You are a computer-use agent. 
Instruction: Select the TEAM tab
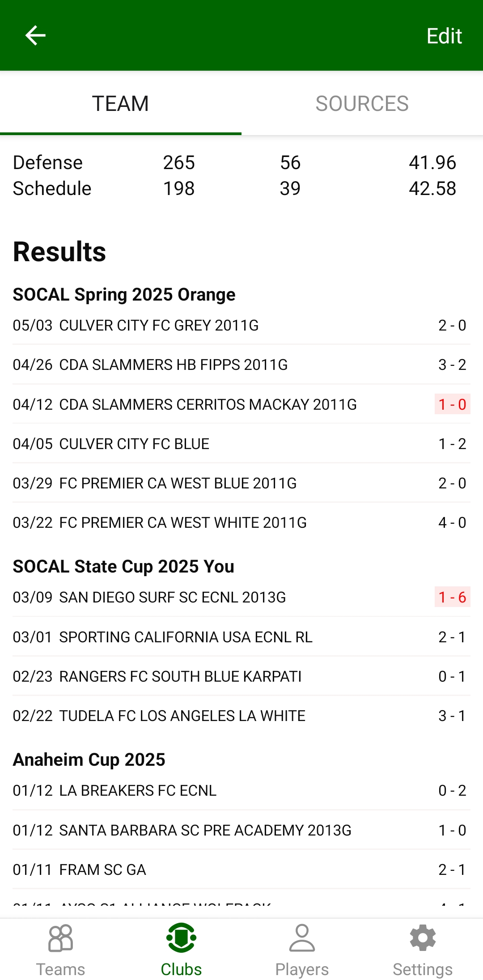tap(120, 104)
